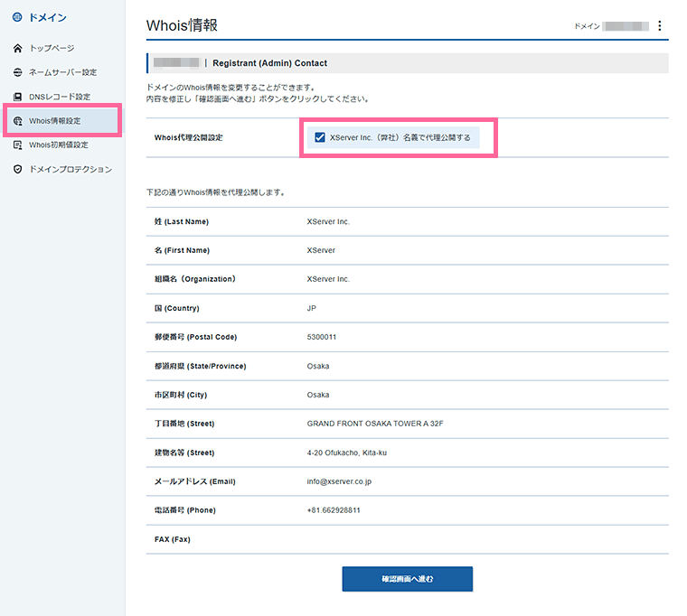This screenshot has height=616, width=687.
Task: Click the 電話番号 (Phone) label
Action: point(185,510)
